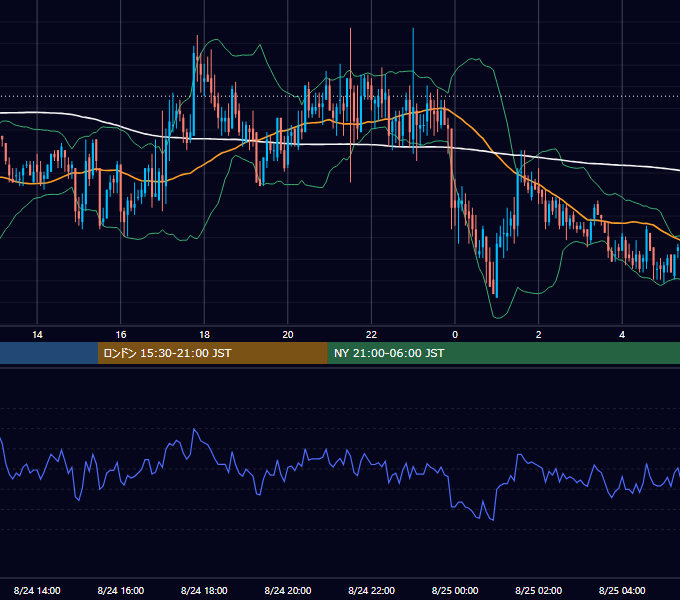Screen dimensions: 680x600
Task: Click the hour label 20 on the axis
Action: click(x=288, y=335)
